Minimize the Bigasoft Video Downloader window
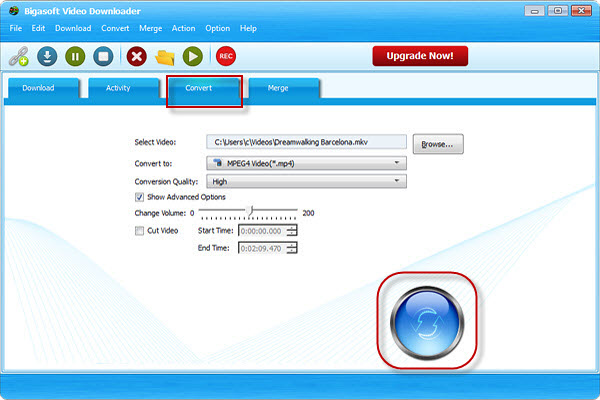Image resolution: width=600 pixels, height=400 pixels. 535,11
